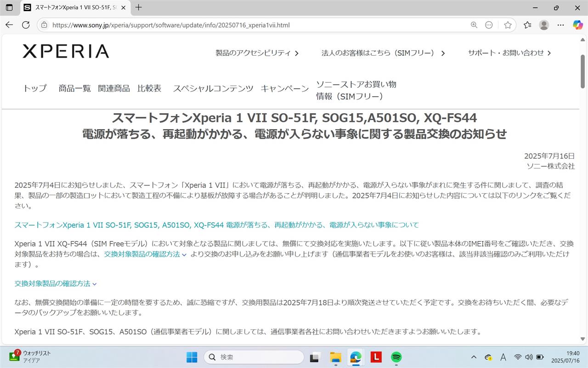Open a new browser tab
Screen dimensions: 588x368
click(x=138, y=7)
